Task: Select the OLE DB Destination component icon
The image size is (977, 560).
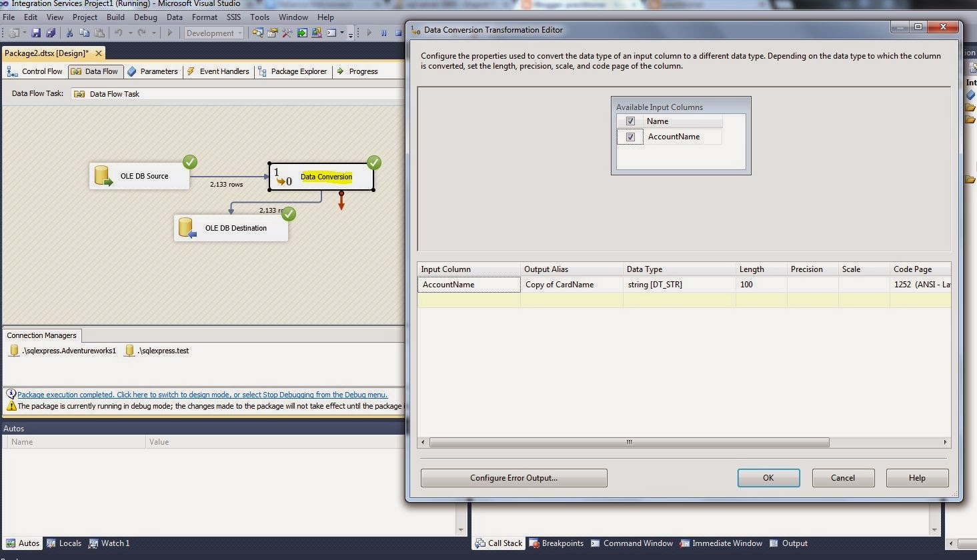Action: 188,228
